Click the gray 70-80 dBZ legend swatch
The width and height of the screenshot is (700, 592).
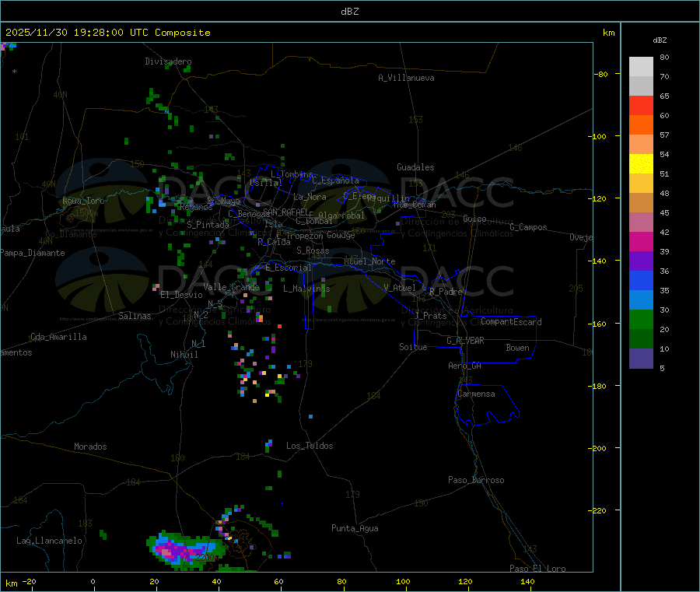(x=641, y=67)
